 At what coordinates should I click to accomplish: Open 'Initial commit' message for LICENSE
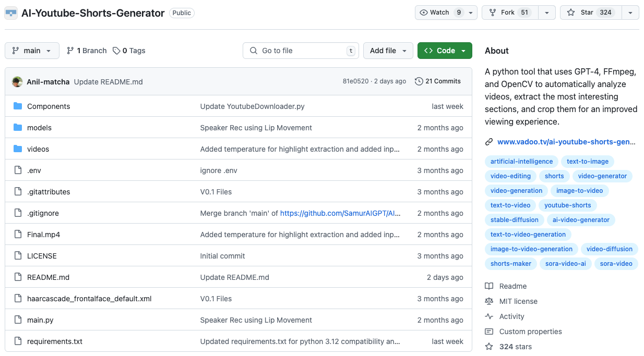[x=222, y=255]
